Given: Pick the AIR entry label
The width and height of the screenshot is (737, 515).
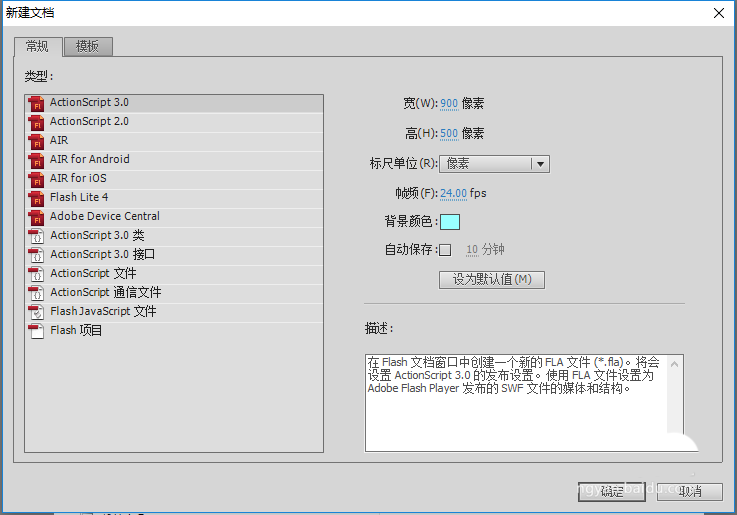Looking at the screenshot, I should coord(59,140).
